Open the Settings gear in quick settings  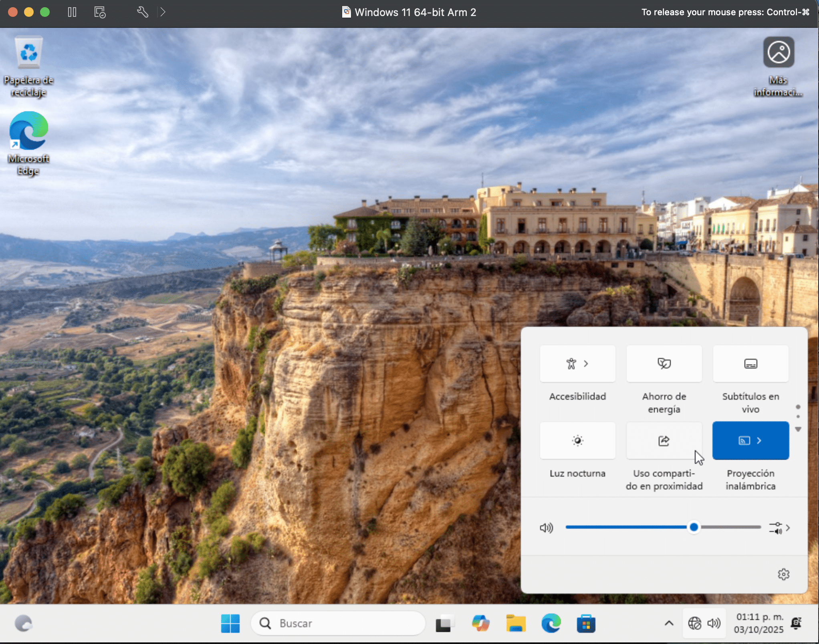(x=784, y=574)
